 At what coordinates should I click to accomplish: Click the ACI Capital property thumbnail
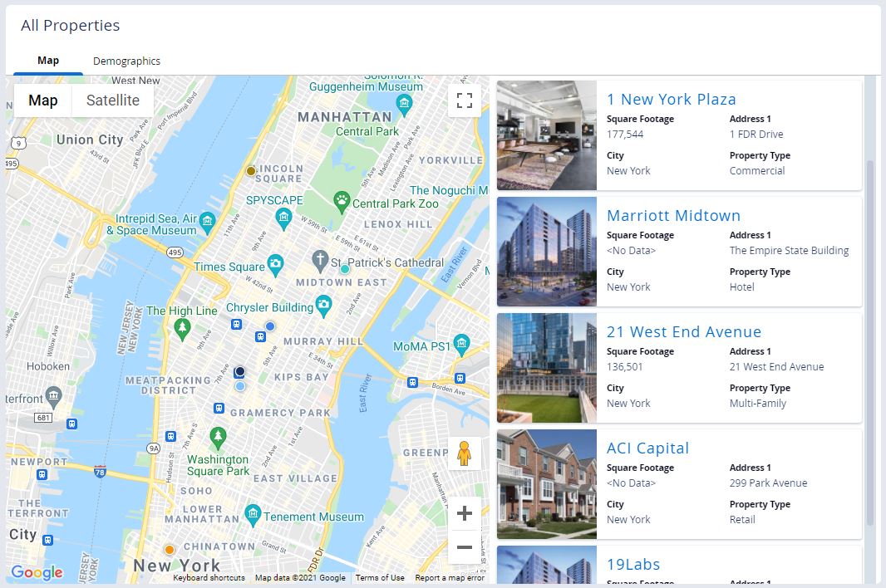pyautogui.click(x=546, y=484)
